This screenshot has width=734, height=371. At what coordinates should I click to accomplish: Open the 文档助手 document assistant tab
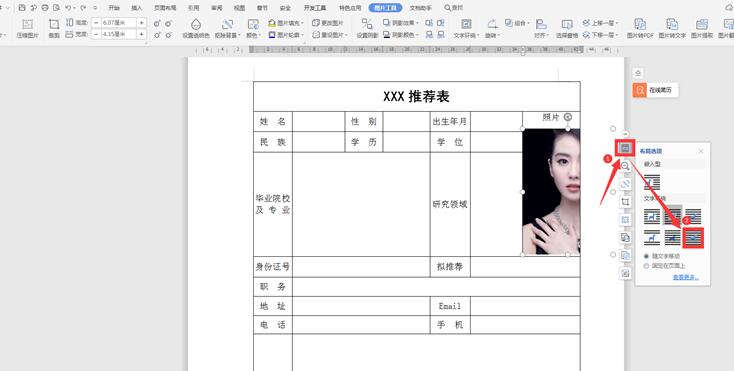pos(421,8)
